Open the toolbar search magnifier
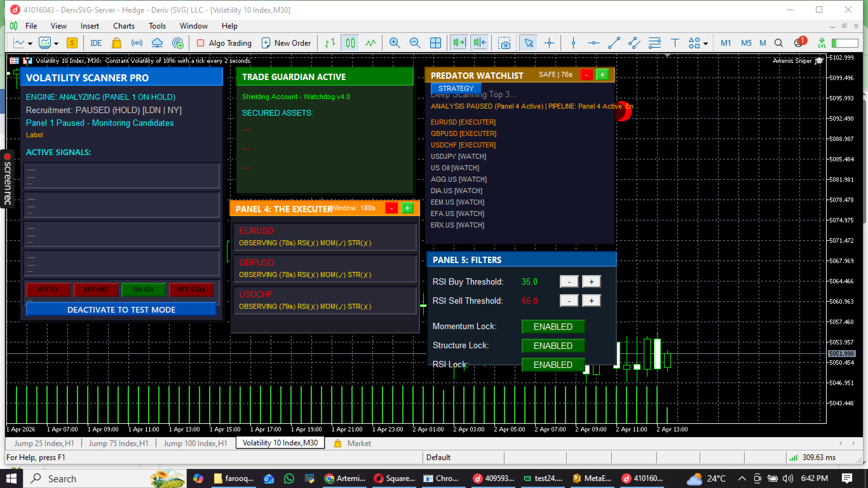The height and width of the screenshot is (488, 868). pos(779,43)
